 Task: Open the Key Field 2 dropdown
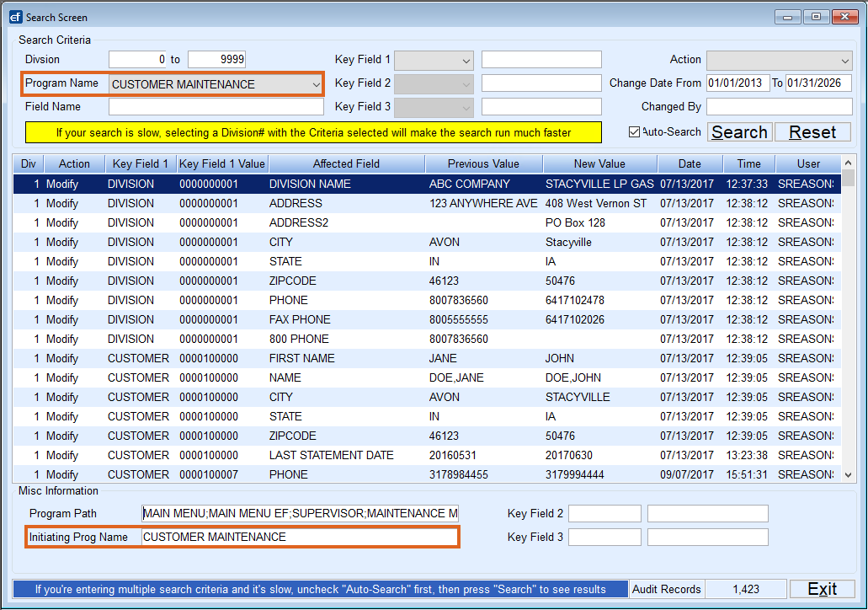point(433,83)
